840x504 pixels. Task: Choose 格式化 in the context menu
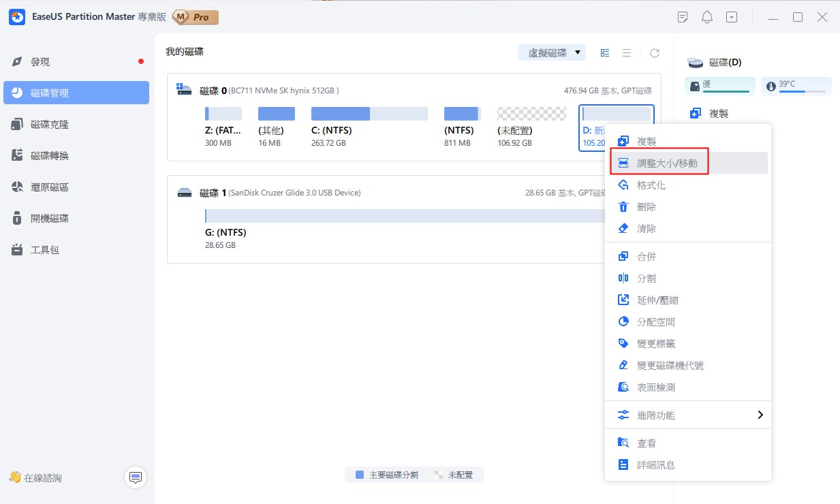tap(651, 185)
